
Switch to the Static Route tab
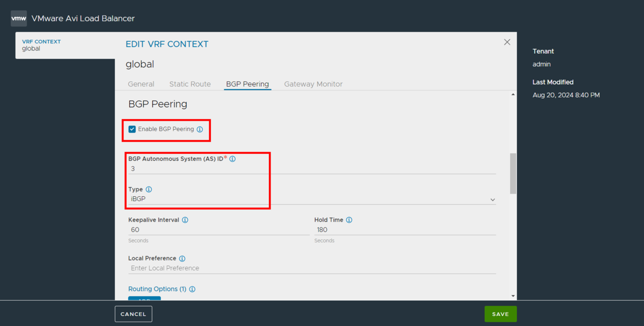(x=190, y=84)
